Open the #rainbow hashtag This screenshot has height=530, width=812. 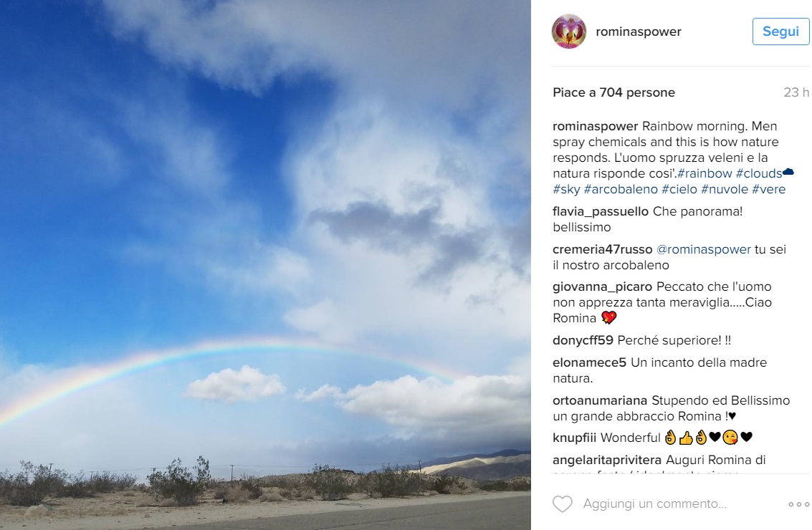tap(704, 173)
